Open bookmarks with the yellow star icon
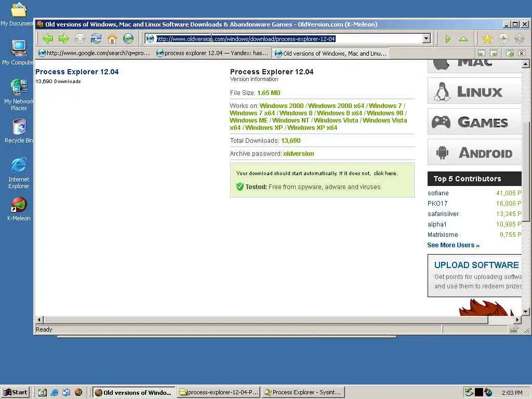 click(487, 39)
